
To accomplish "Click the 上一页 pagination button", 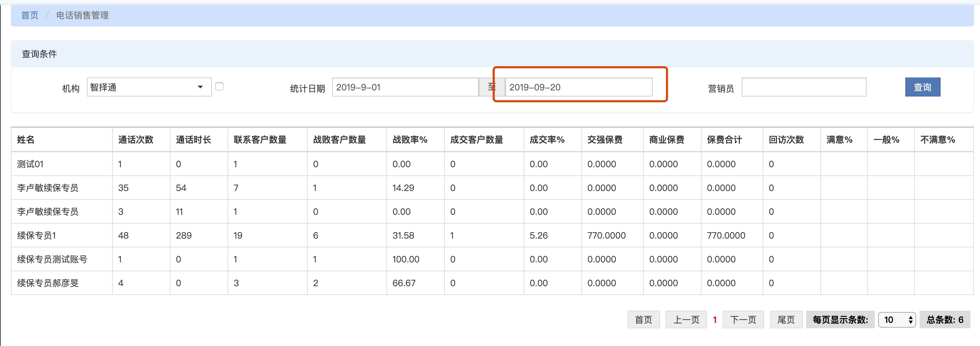I will click(686, 319).
